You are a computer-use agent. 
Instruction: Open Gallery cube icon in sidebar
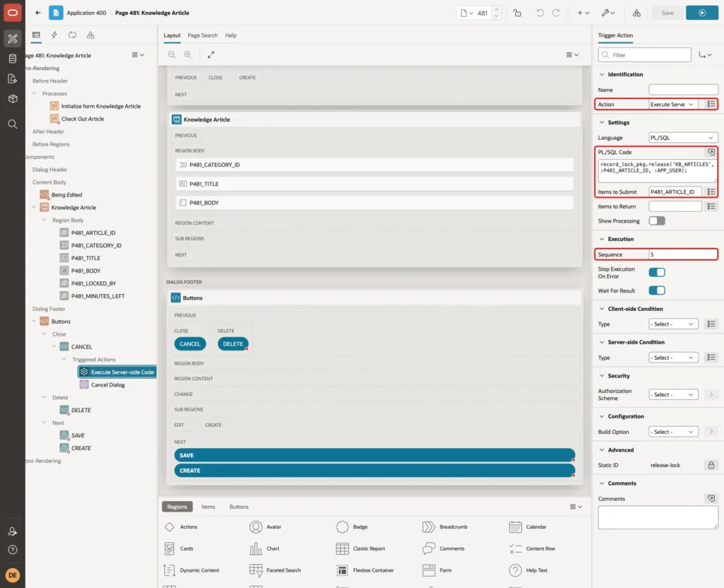13,99
